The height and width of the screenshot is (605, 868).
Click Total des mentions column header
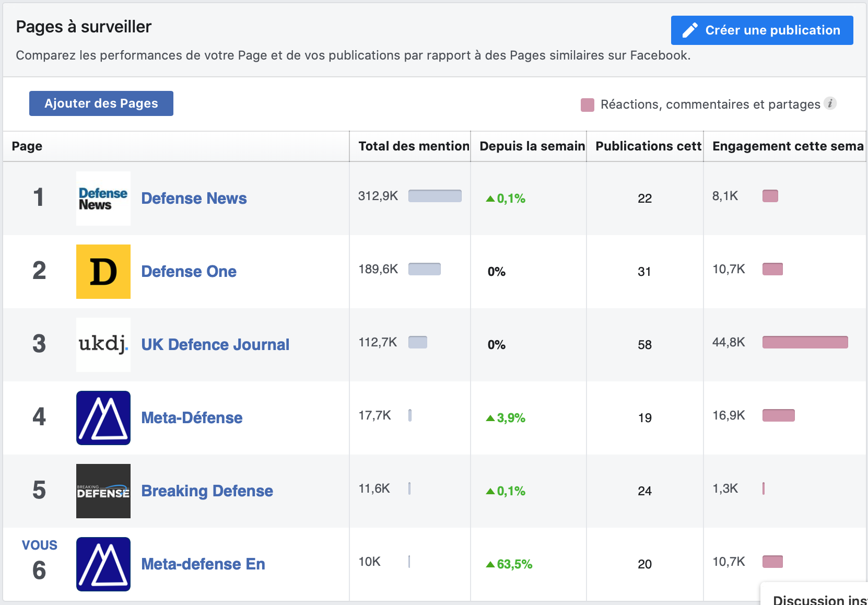coord(410,146)
